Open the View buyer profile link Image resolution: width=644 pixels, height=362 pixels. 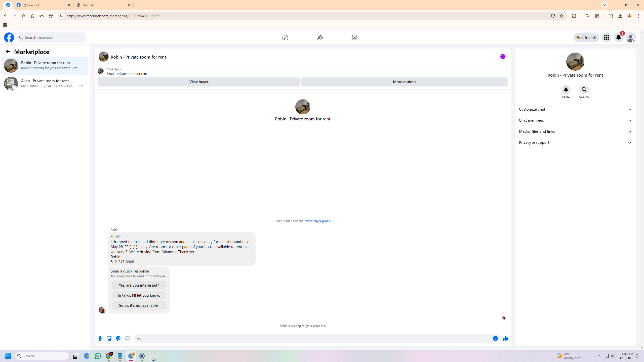tap(318, 221)
